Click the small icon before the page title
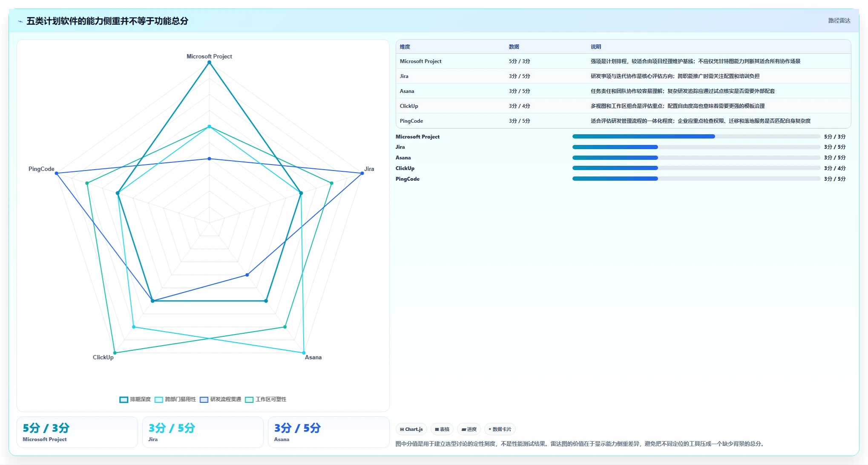Image resolution: width=868 pixels, height=465 pixels. click(20, 21)
